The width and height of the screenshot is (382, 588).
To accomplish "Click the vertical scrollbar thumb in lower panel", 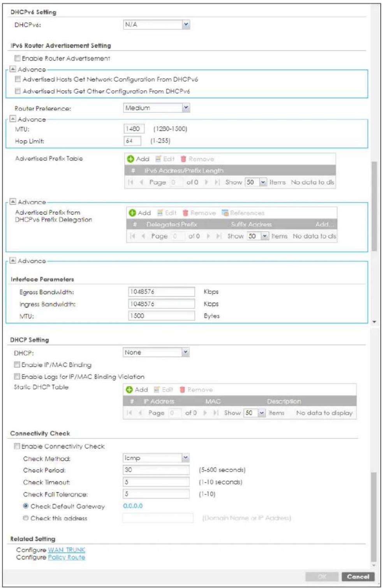I will (374, 516).
